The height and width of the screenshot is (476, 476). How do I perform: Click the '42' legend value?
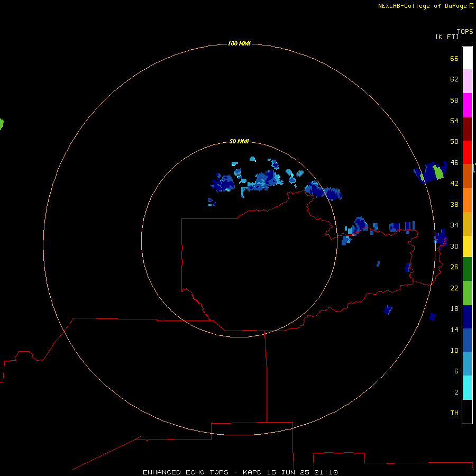(x=454, y=184)
